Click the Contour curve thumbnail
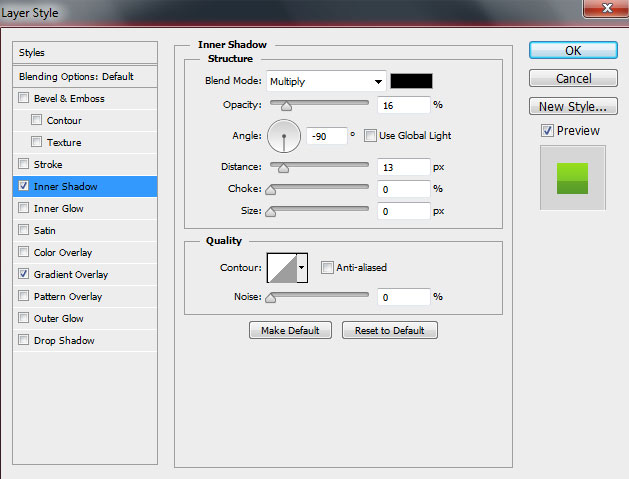Image resolution: width=629 pixels, height=479 pixels. (x=282, y=268)
